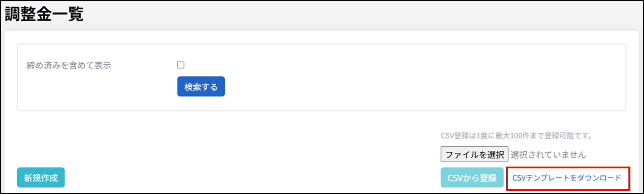Enable showing closed items with checkbox
This screenshot has width=644, height=194.
click(x=181, y=65)
